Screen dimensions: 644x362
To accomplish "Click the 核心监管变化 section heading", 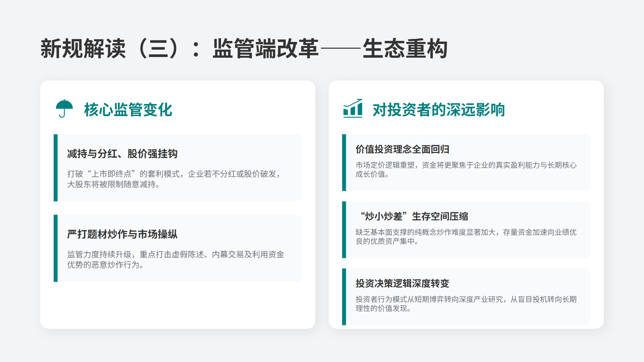I will point(128,110).
